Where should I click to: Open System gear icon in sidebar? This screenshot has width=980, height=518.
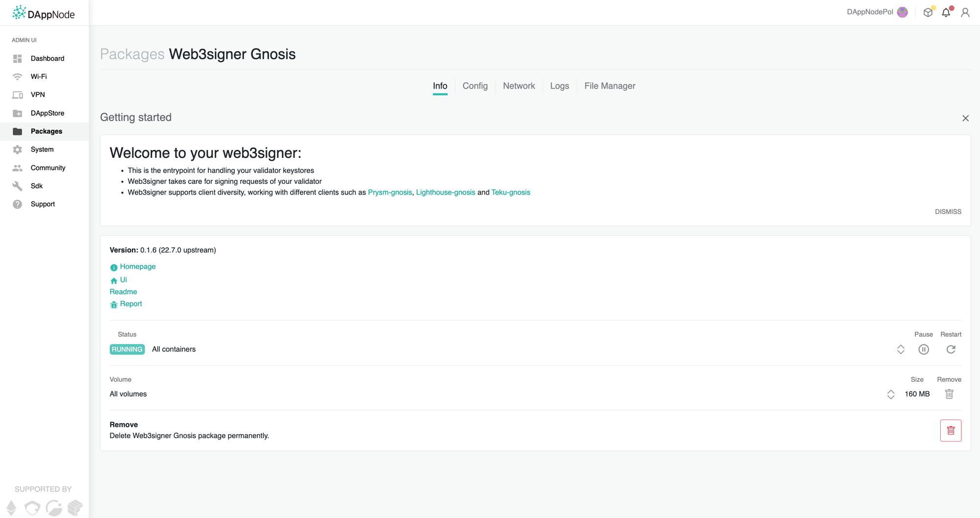[x=17, y=149]
